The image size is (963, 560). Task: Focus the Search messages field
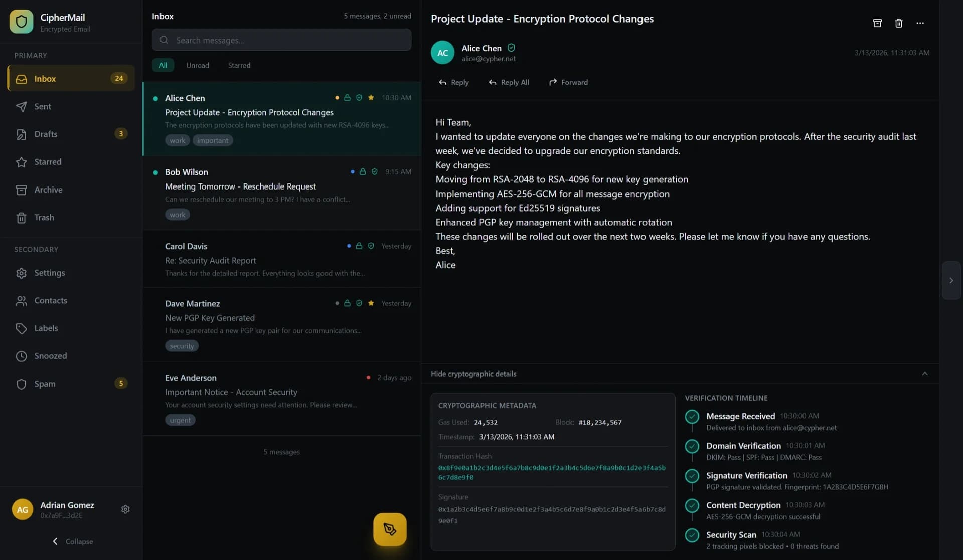pyautogui.click(x=281, y=40)
